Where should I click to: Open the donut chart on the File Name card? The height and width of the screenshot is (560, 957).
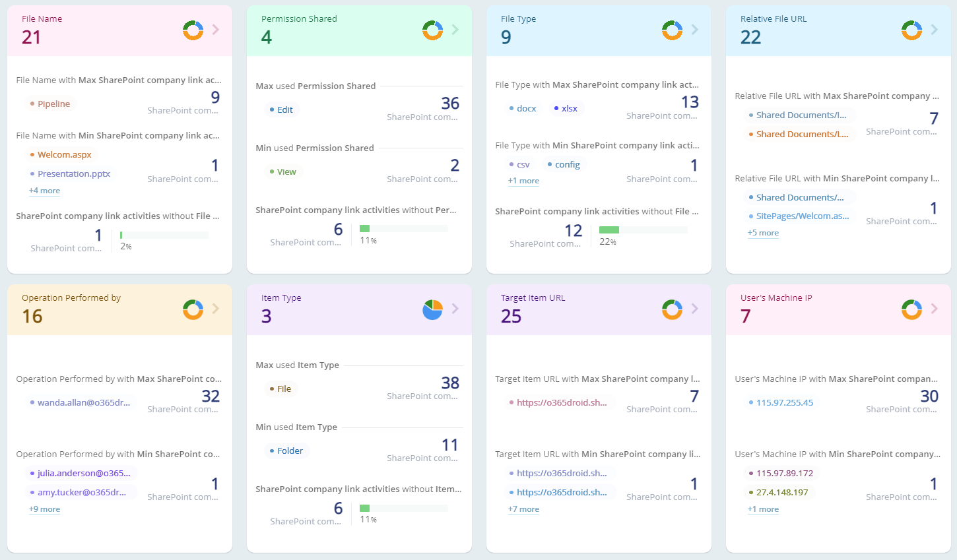(x=193, y=30)
